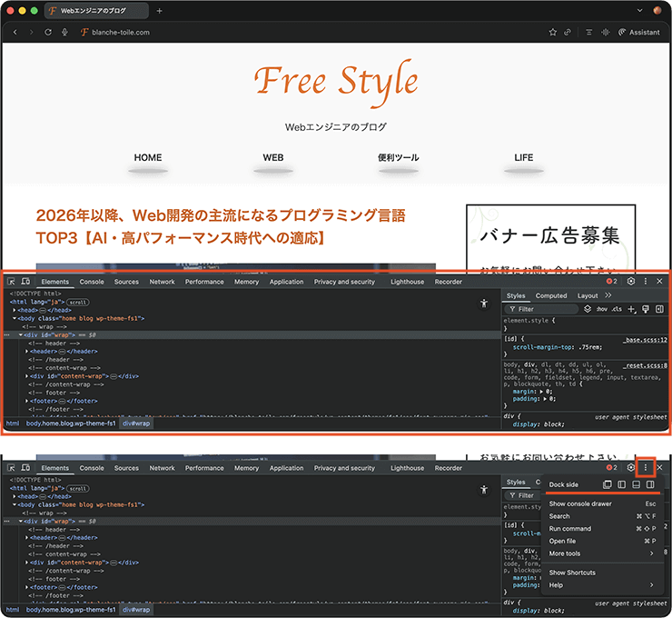Image resolution: width=672 pixels, height=618 pixels.
Task: Show more style tabs with the double chevron
Action: click(x=608, y=295)
